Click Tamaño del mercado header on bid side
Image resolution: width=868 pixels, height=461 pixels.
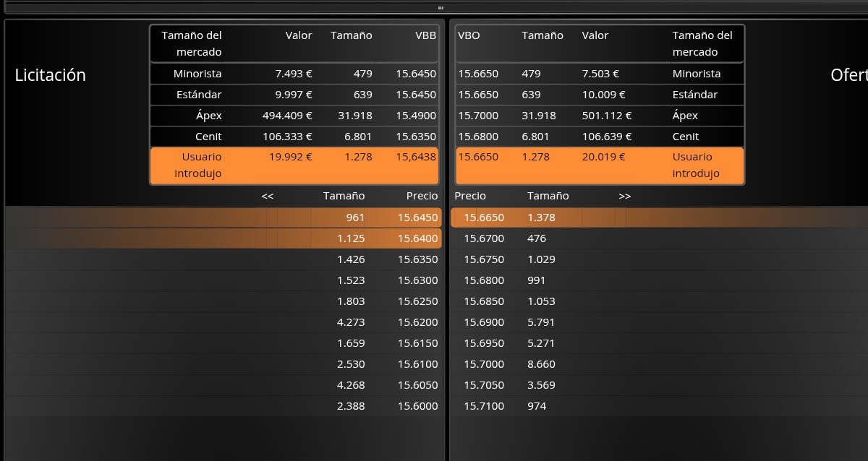click(x=192, y=43)
